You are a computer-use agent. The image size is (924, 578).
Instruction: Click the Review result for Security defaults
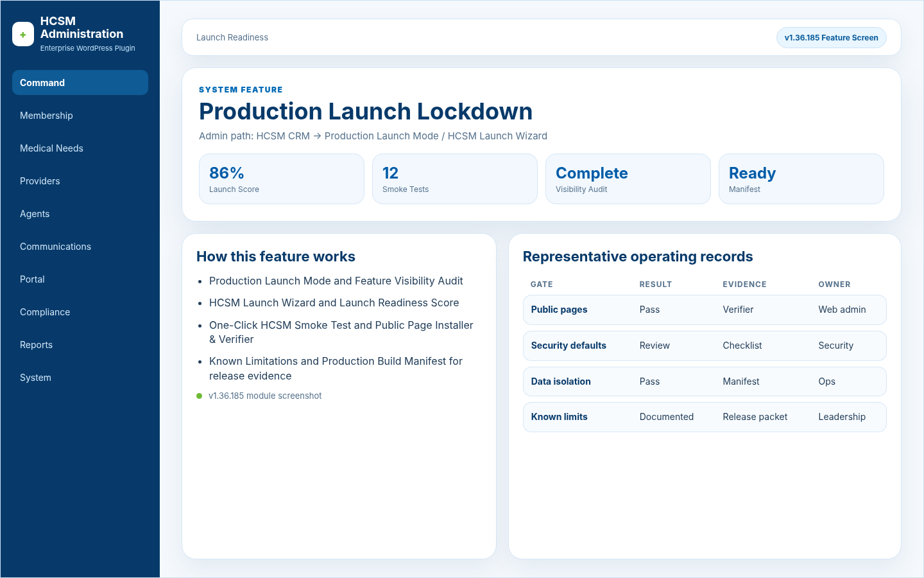pos(654,346)
